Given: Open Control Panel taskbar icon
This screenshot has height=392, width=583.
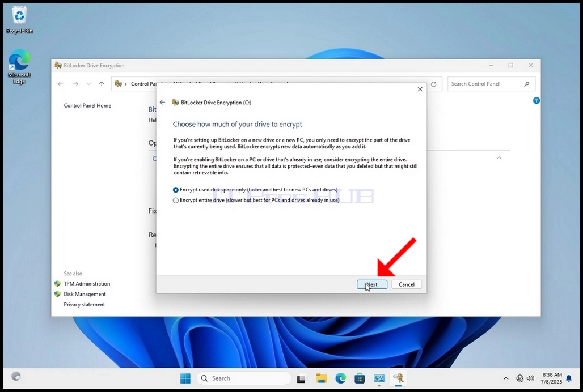Looking at the screenshot, I should pos(379,378).
